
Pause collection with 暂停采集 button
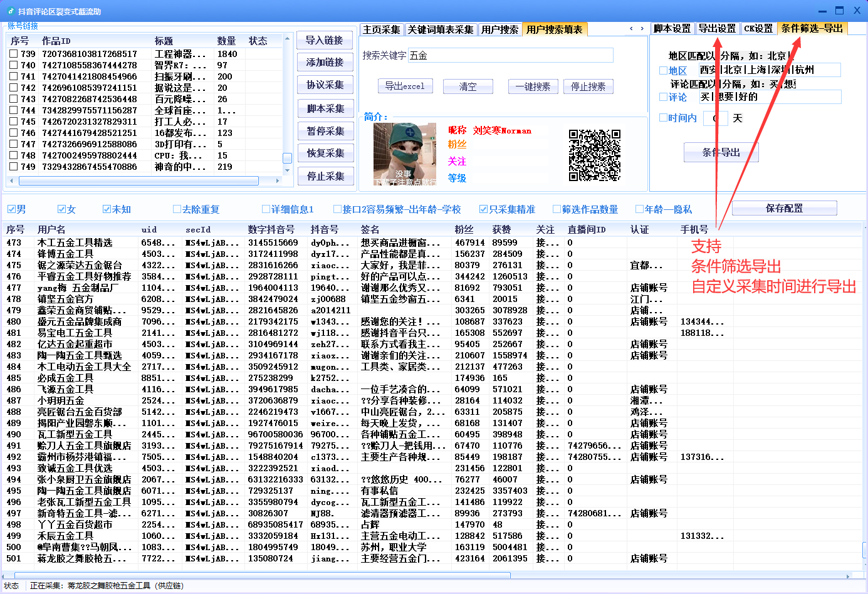[x=325, y=130]
